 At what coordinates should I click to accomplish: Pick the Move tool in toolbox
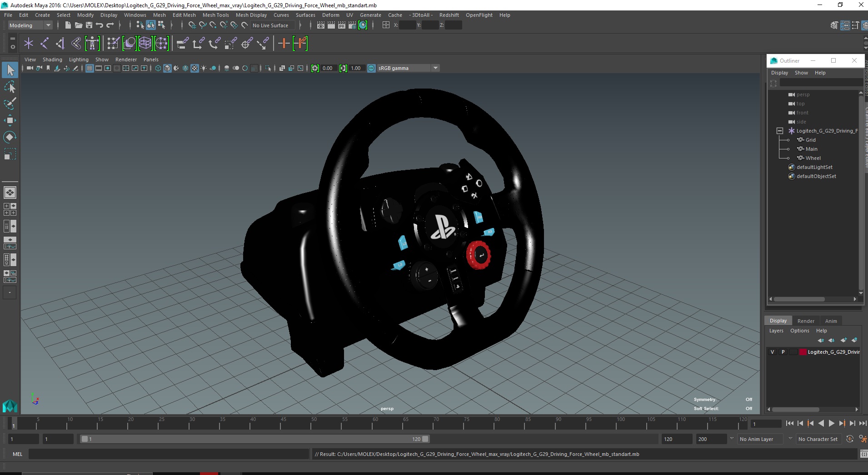(x=10, y=120)
